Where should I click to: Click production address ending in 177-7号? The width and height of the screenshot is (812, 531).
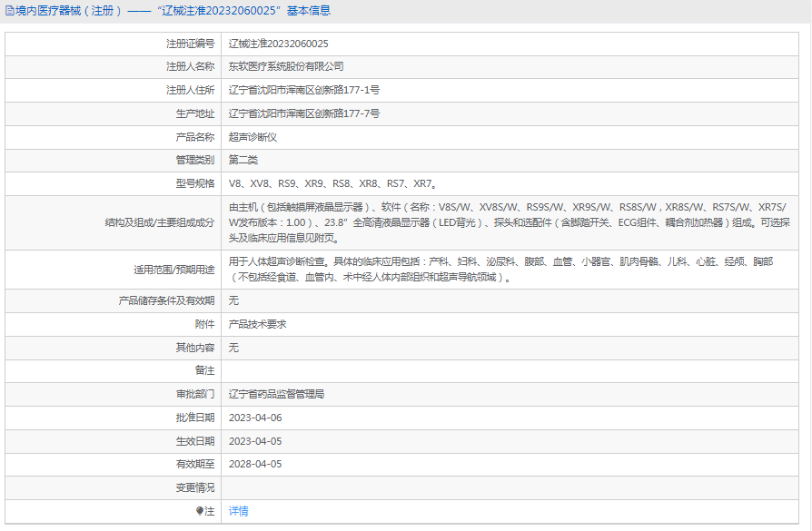click(x=304, y=113)
